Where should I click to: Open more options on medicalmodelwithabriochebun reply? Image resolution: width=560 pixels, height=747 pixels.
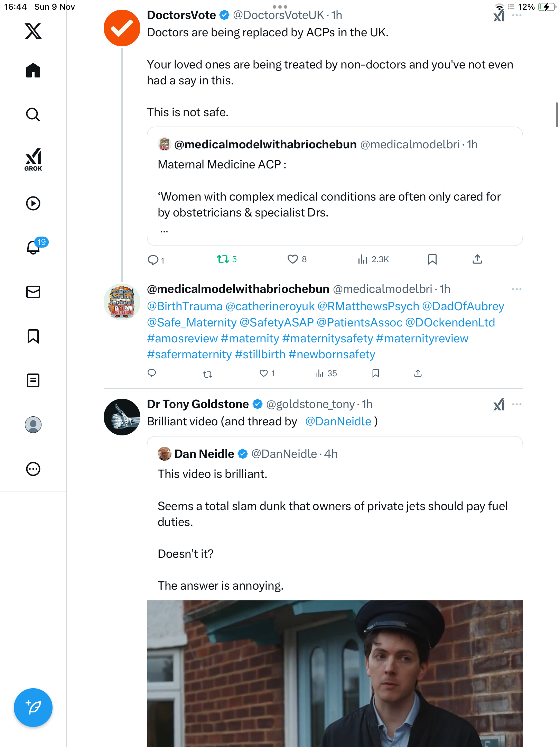pyautogui.click(x=516, y=289)
